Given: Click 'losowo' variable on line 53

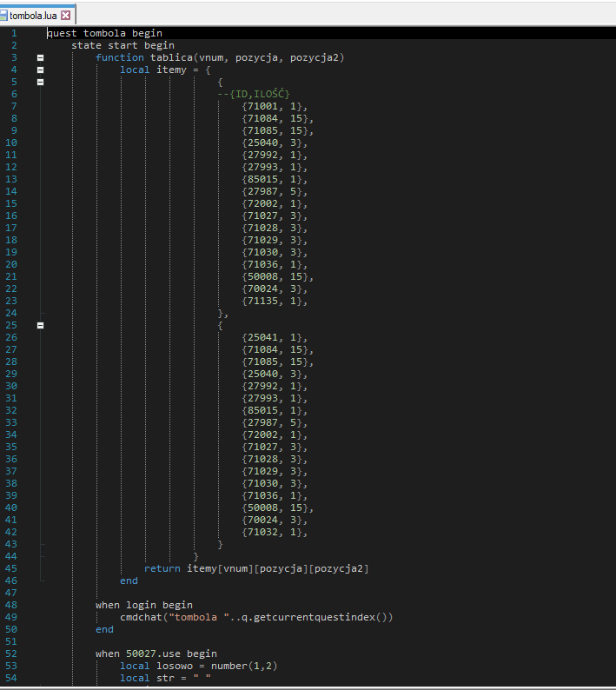Looking at the screenshot, I should 175,667.
